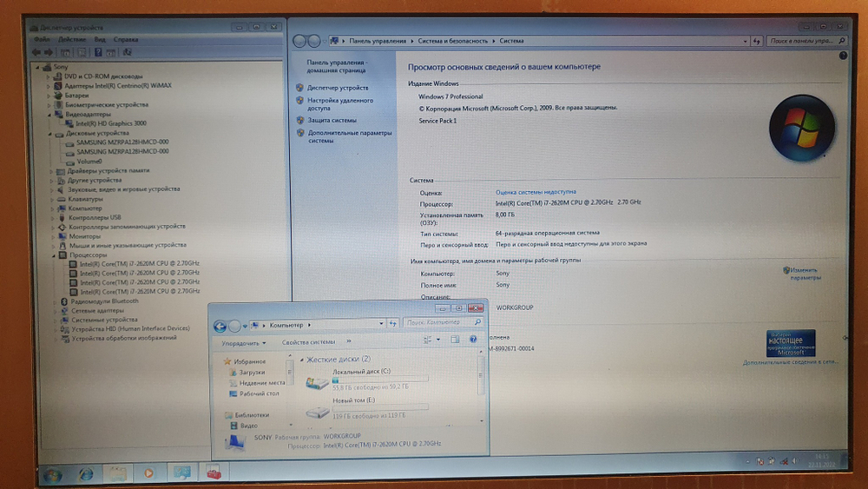Click help question icon in System window
Image resolution: width=868 pixels, height=489 pixels.
843,56
